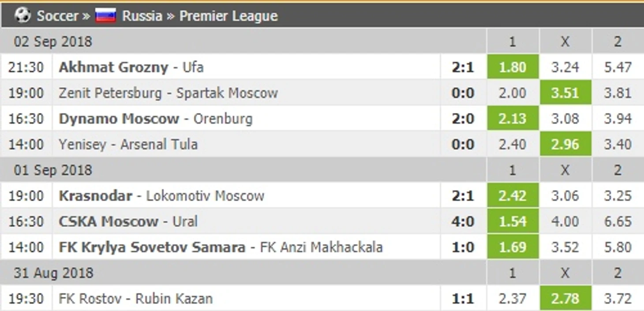Click the 3.06 draw odds for Krasnodar
Image resolution: width=644 pixels, height=311 pixels.
tap(565, 195)
